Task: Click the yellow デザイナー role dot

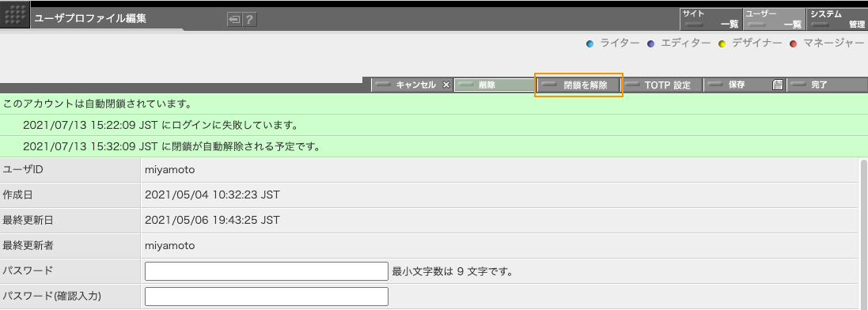Action: click(x=722, y=43)
